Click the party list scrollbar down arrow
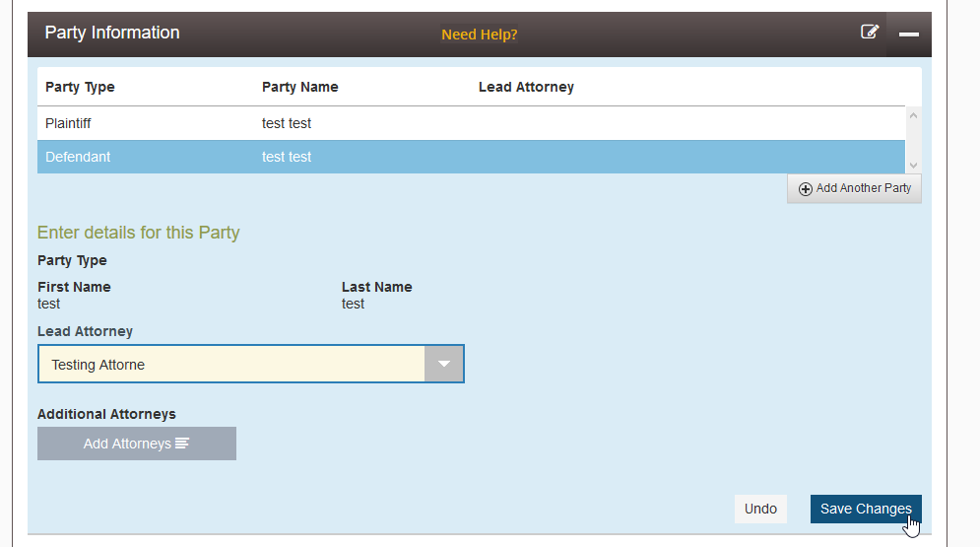The image size is (980, 547). pyautogui.click(x=913, y=165)
